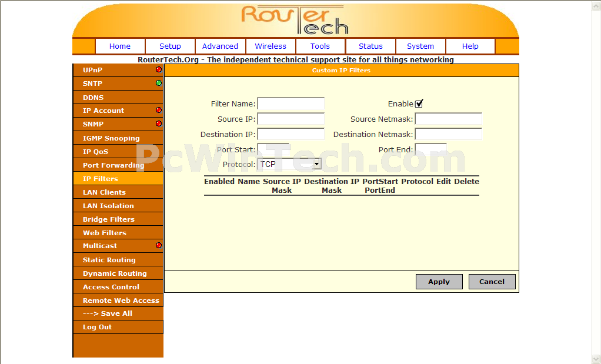
Task: Focus the Port Start field
Action: (x=273, y=149)
